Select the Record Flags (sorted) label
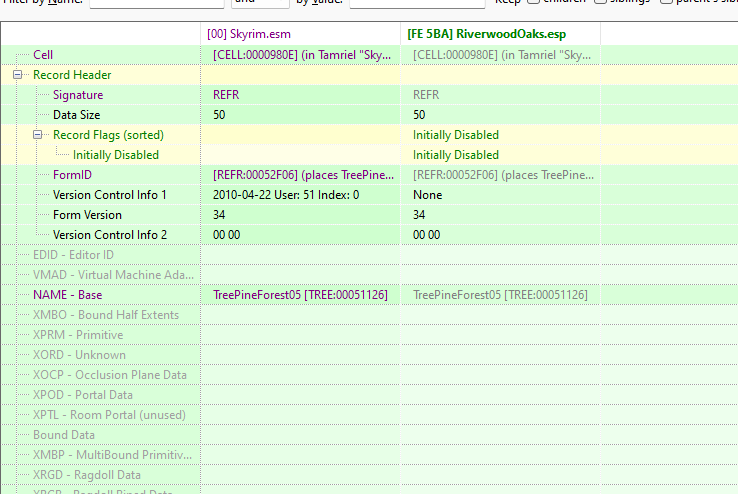Image resolution: width=738 pixels, height=494 pixels. tap(108, 135)
